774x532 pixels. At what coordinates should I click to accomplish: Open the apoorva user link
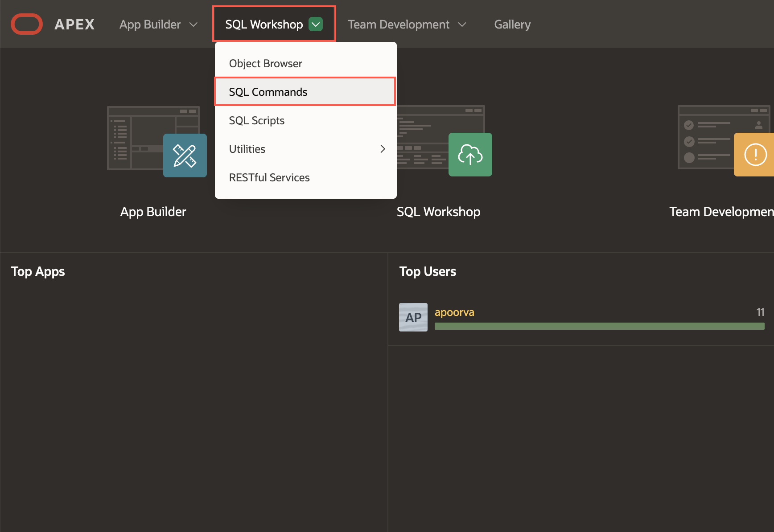click(x=454, y=312)
